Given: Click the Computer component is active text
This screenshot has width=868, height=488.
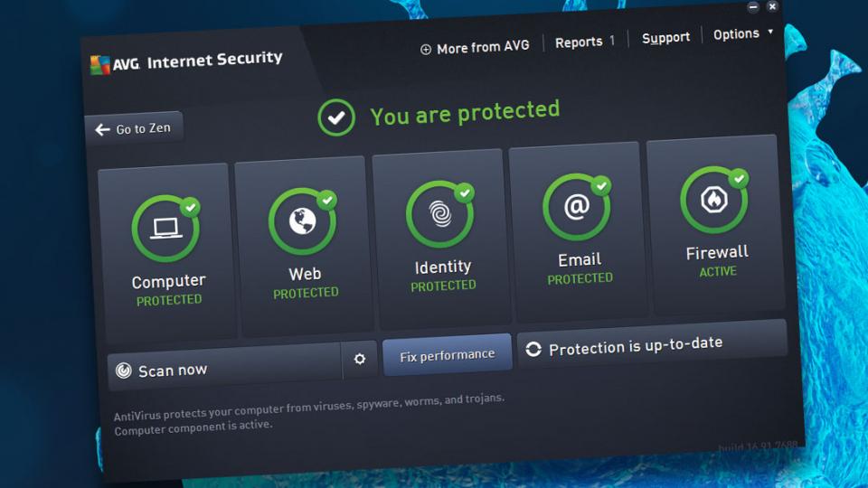Looking at the screenshot, I should (x=193, y=427).
